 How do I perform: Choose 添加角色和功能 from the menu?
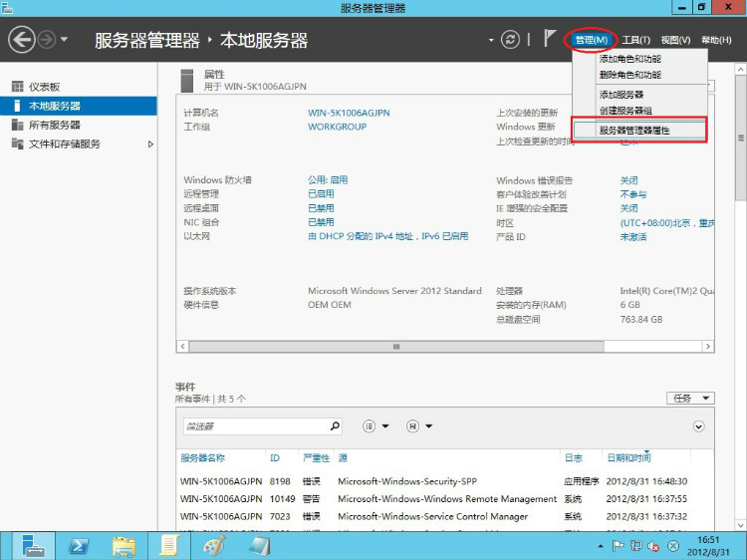click(629, 59)
